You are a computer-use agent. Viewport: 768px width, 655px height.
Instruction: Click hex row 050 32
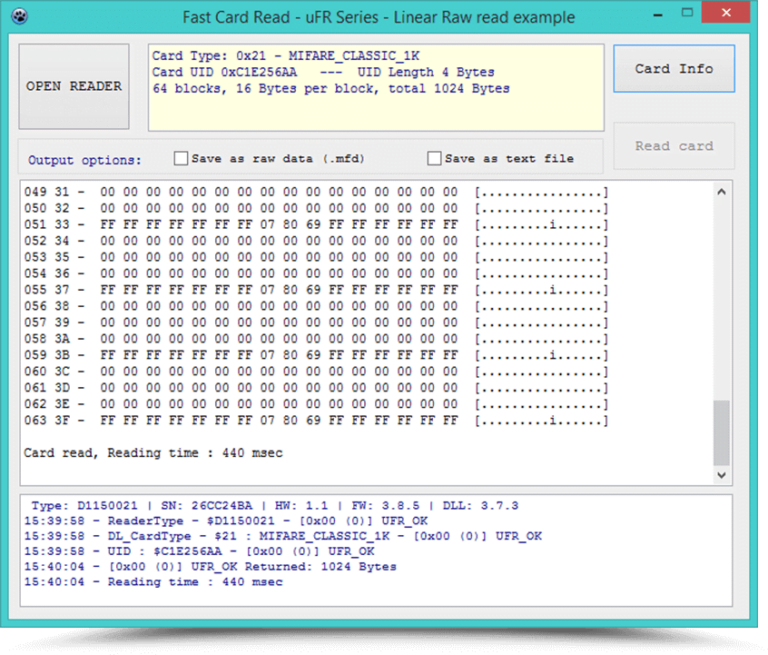click(316, 208)
